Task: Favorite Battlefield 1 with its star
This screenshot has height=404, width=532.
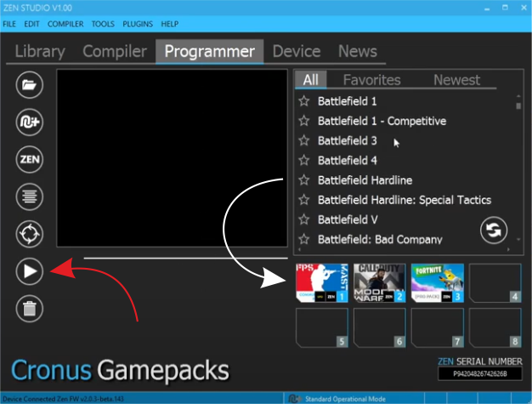Action: (x=304, y=101)
